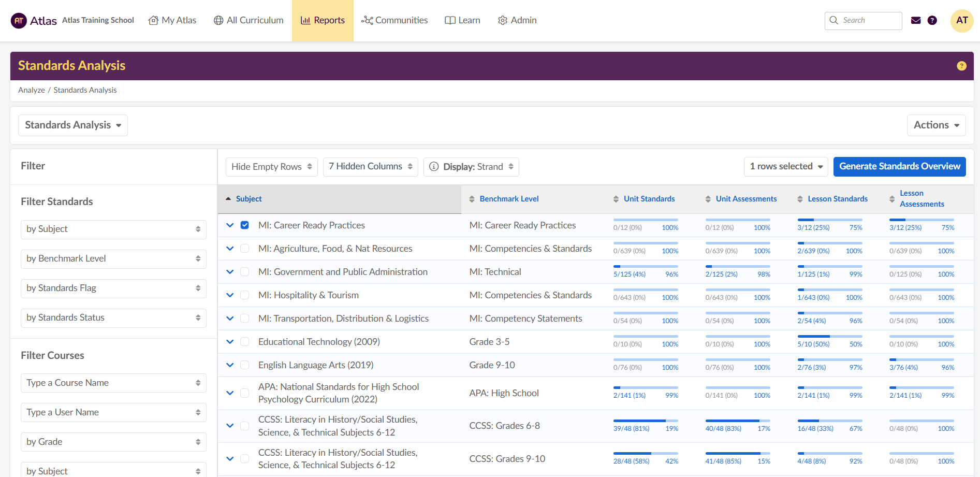Expand the English Language Arts (2019) row
The height and width of the screenshot is (477, 980).
[230, 365]
